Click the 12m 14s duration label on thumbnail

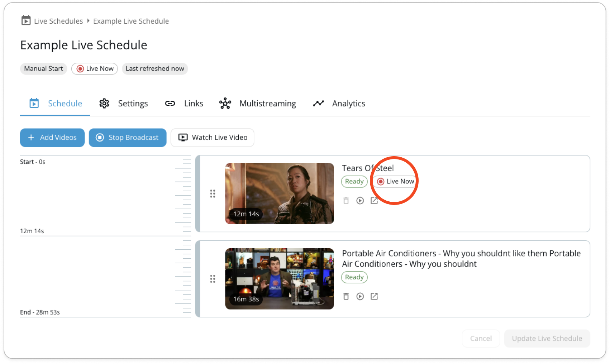point(246,214)
